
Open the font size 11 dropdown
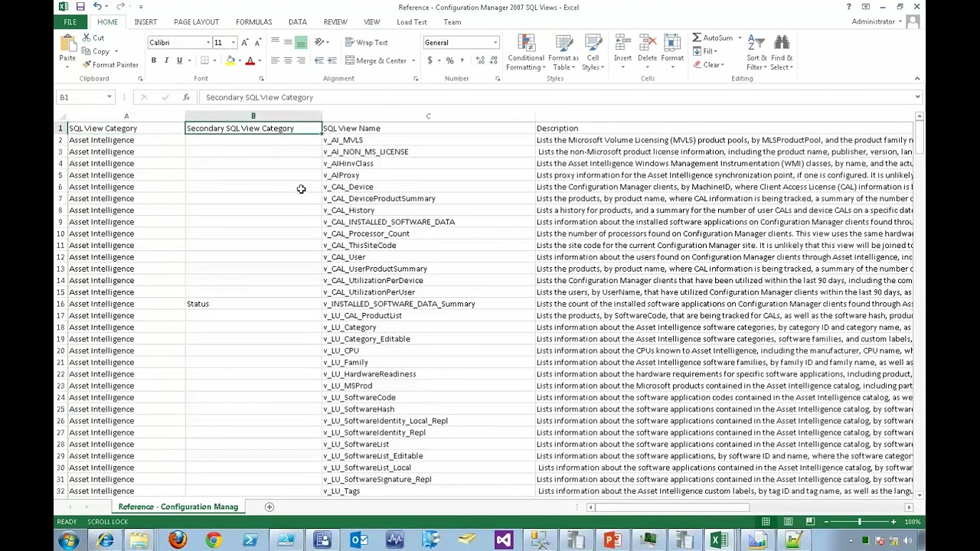click(x=233, y=43)
